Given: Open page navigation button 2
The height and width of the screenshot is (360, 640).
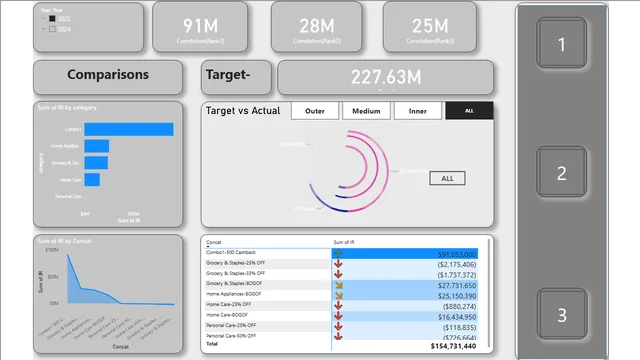Looking at the screenshot, I should 562,173.
